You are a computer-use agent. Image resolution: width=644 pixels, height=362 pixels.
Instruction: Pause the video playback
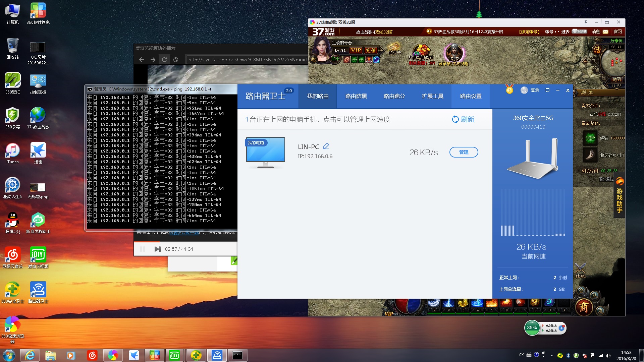click(142, 249)
